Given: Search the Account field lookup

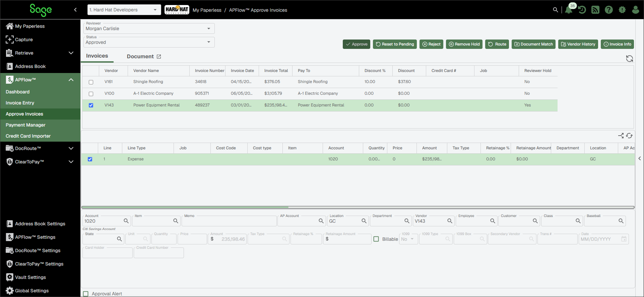Looking at the screenshot, I should click(x=126, y=221).
